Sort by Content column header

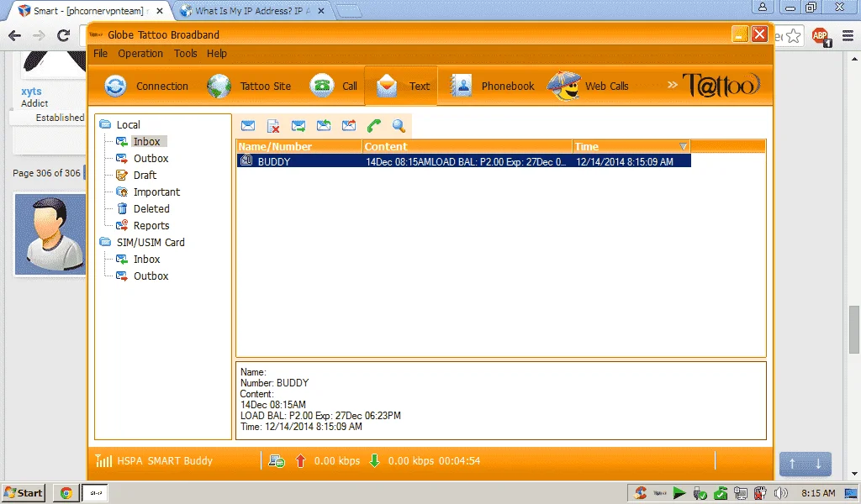tap(467, 146)
